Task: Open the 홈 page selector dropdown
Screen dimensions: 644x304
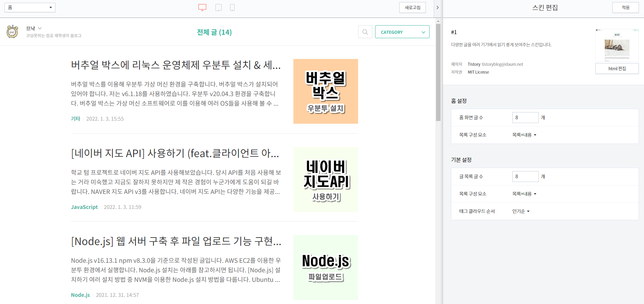Action: click(30, 7)
